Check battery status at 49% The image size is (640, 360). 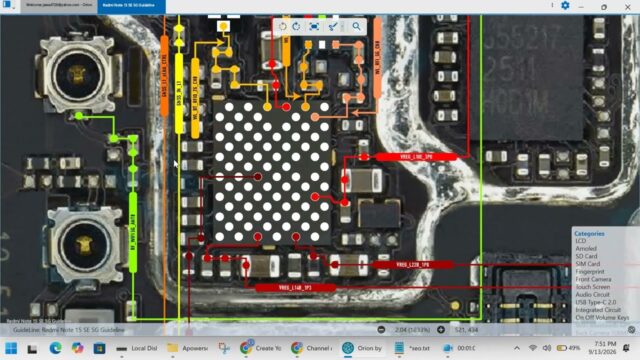tap(569, 348)
